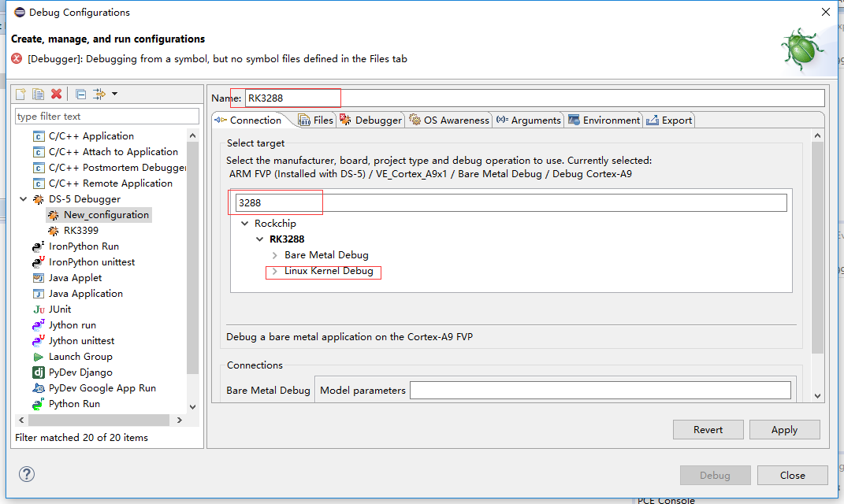Collapse all configurations using toolbar icon
The height and width of the screenshot is (504, 844).
tap(80, 94)
